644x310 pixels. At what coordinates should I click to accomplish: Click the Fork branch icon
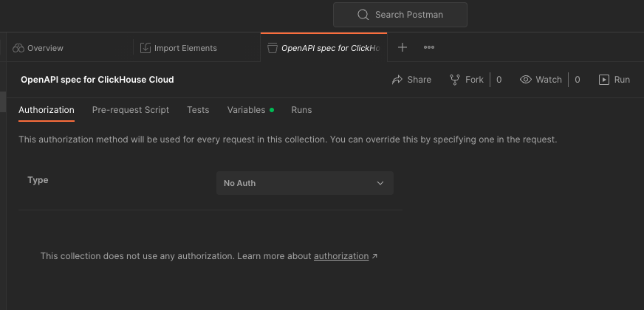pyautogui.click(x=455, y=80)
